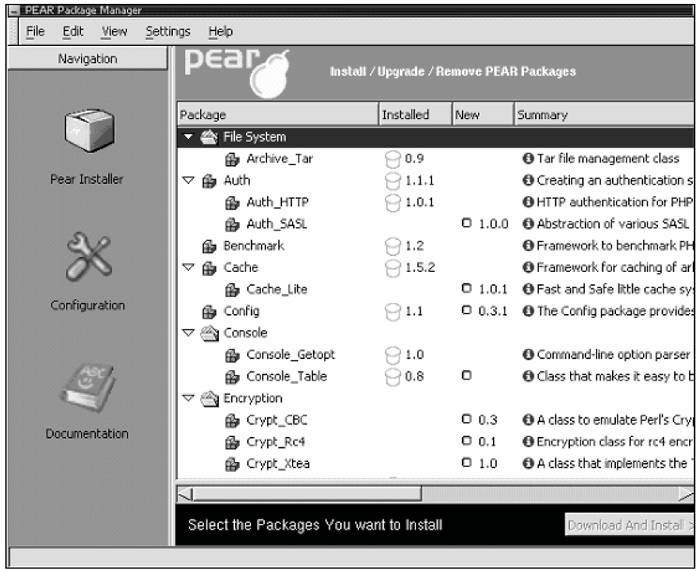Open info icon for Archive_Tar summary
Image resolution: width=700 pixels, height=571 pixels.
click(x=528, y=158)
